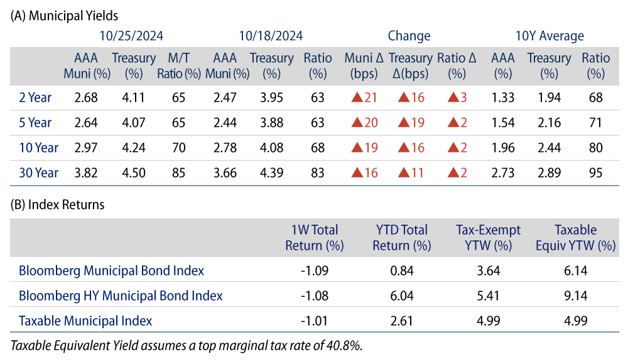
Task: Select the Taxable Municipal Index row label
Action: 85,321
